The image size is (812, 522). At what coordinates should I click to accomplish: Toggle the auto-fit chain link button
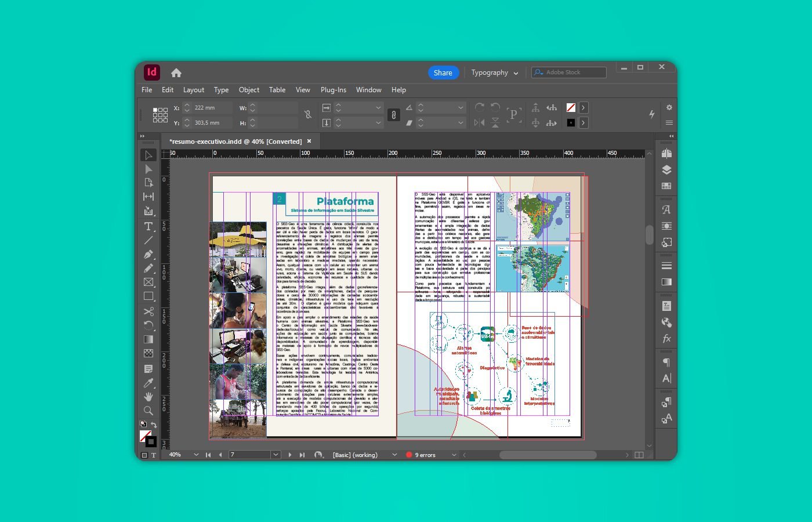pos(393,115)
